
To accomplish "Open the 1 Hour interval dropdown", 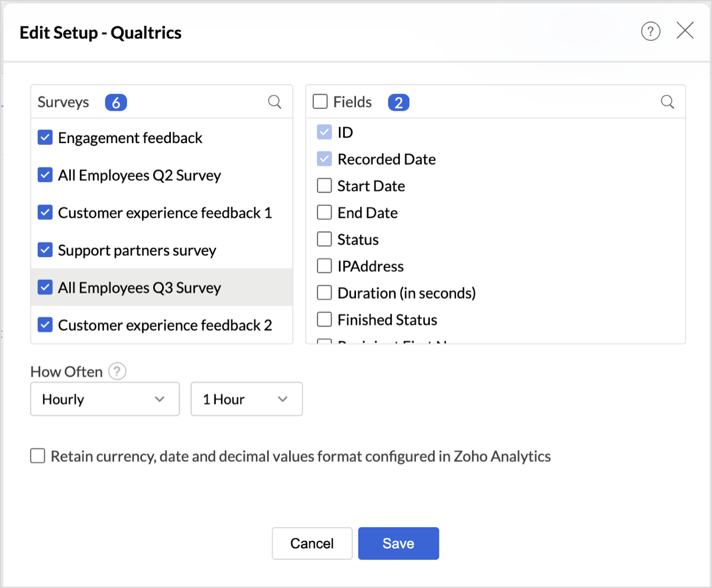I will pyautogui.click(x=247, y=399).
